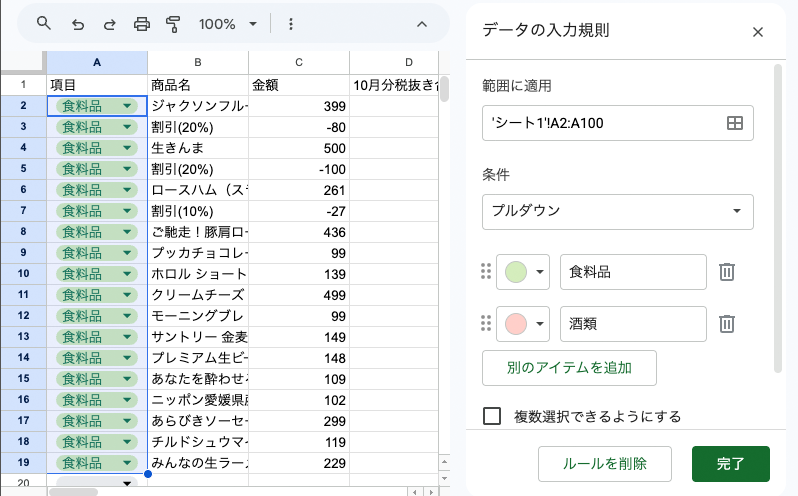Image resolution: width=798 pixels, height=496 pixels.
Task: Expand the empty dropdown in row 20
Action: point(127,483)
